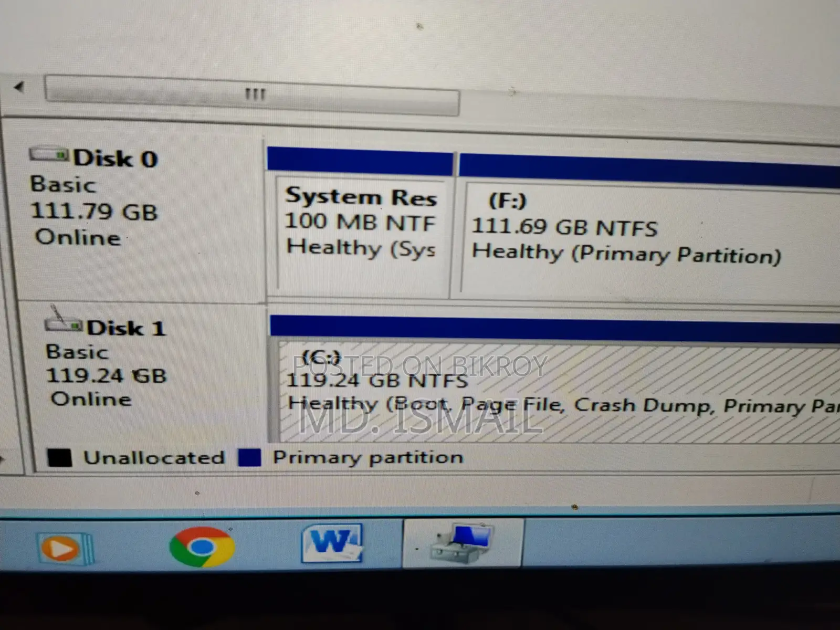Image resolution: width=840 pixels, height=630 pixels.
Task: Switch to Computer Management taskbar icon
Action: tap(463, 544)
